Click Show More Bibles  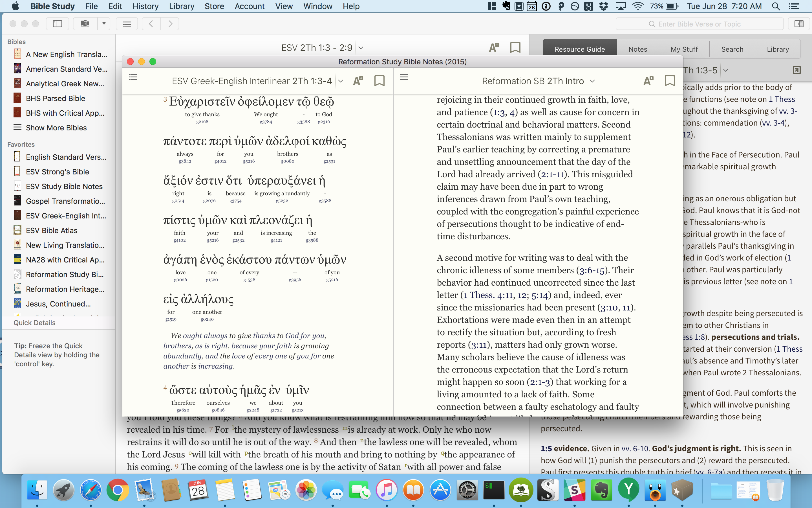coord(50,128)
